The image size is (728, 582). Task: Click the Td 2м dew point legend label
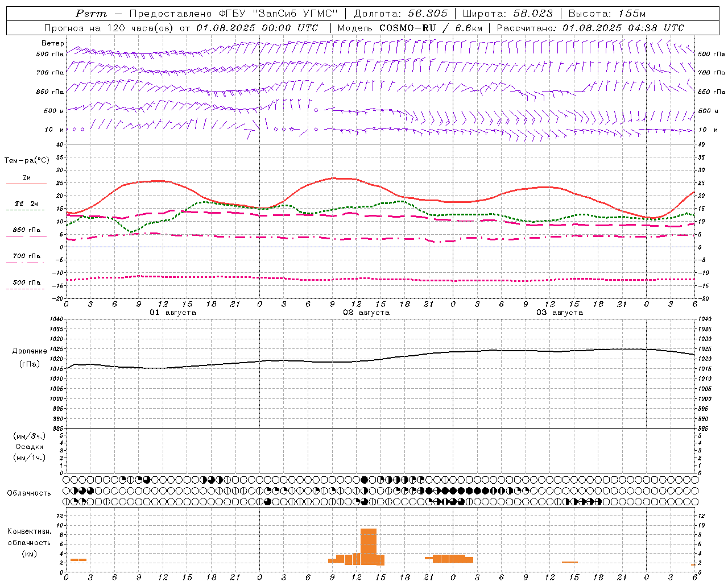[27, 203]
